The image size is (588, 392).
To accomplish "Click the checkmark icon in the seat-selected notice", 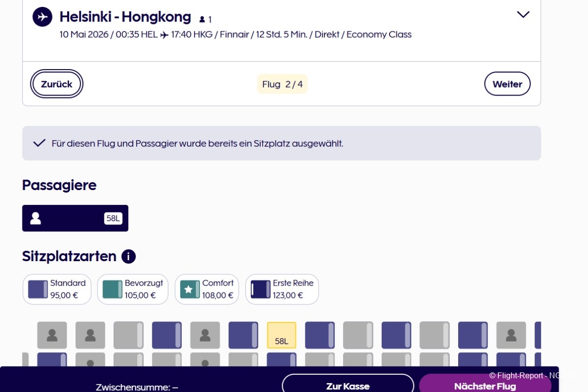I will tap(39, 143).
